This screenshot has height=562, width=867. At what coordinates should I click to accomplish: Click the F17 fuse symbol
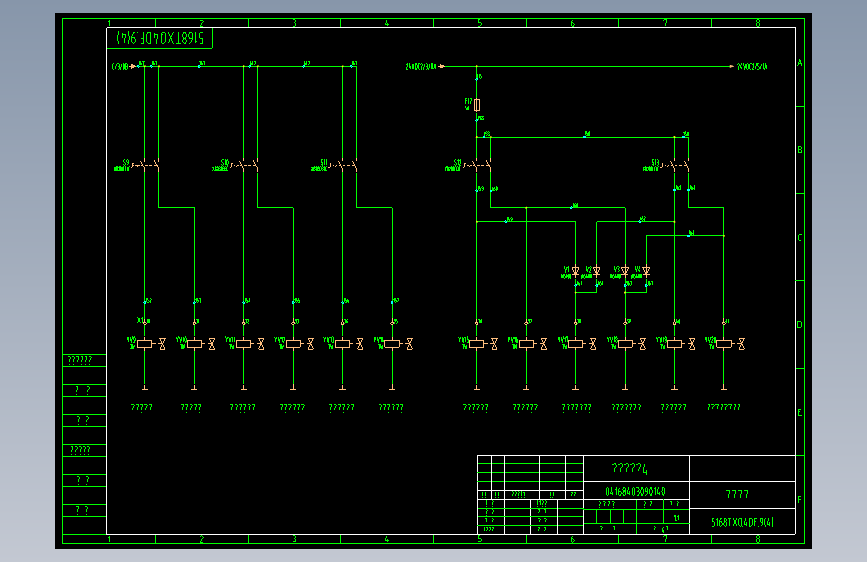click(477, 105)
